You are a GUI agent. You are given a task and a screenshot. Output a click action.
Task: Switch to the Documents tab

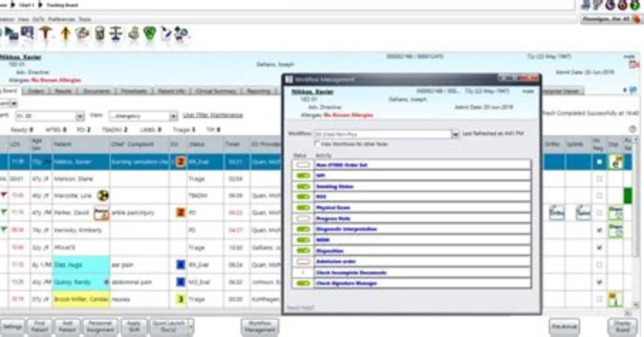(96, 91)
